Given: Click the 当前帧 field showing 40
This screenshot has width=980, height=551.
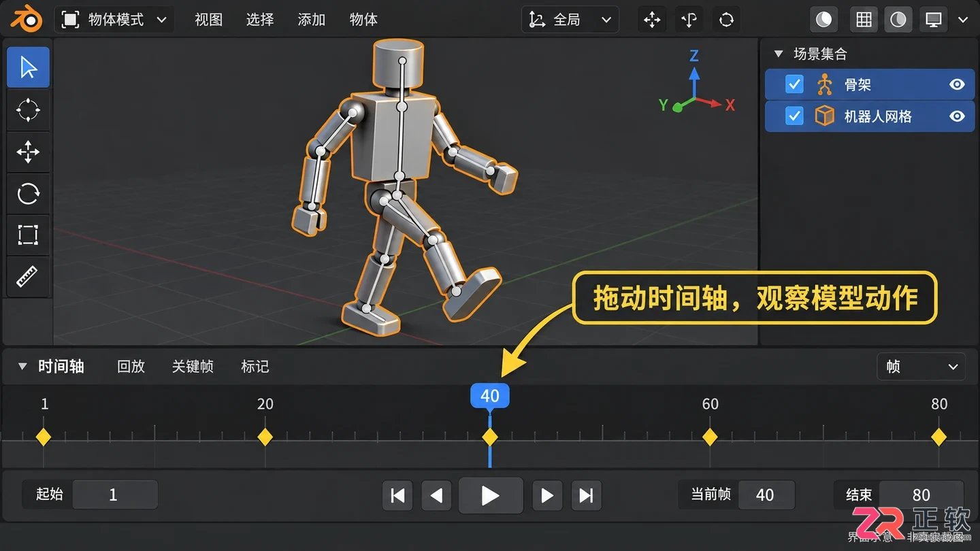Looking at the screenshot, I should (766, 495).
